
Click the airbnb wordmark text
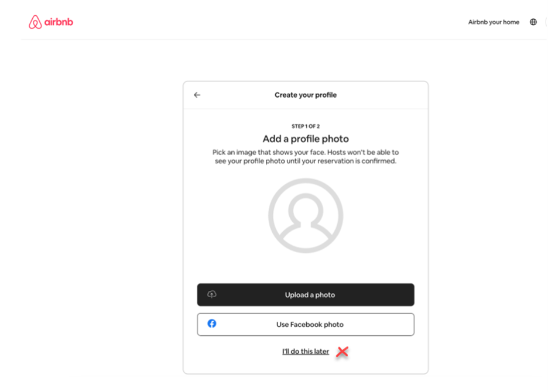[59, 22]
